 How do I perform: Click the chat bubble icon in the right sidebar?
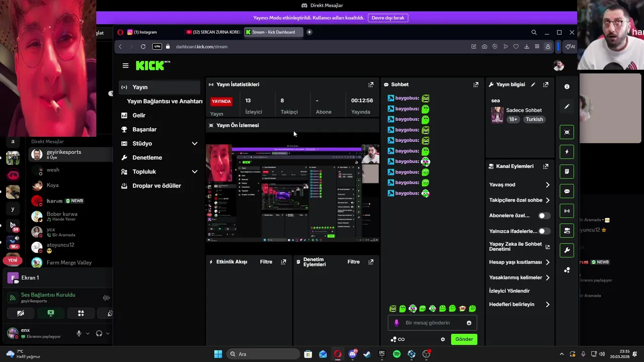pyautogui.click(x=567, y=191)
